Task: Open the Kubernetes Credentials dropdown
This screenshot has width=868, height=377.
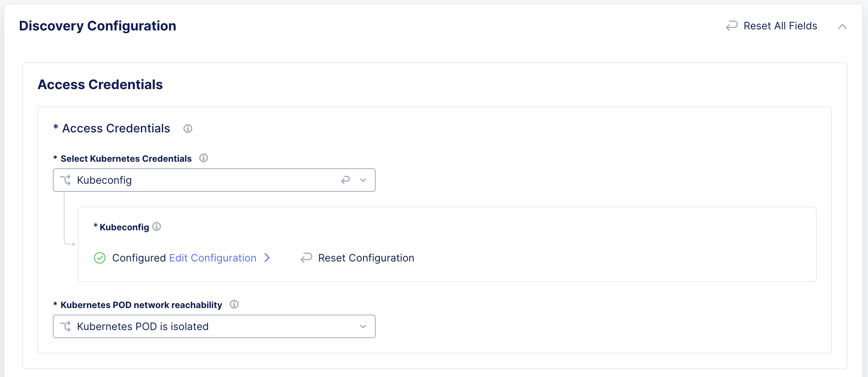Action: click(363, 180)
